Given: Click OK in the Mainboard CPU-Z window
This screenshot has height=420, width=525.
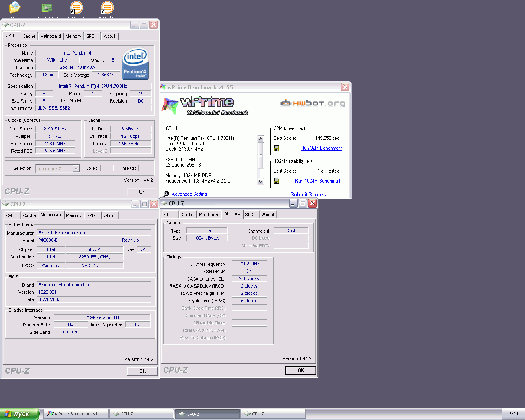Looking at the screenshot, I should click(x=142, y=371).
